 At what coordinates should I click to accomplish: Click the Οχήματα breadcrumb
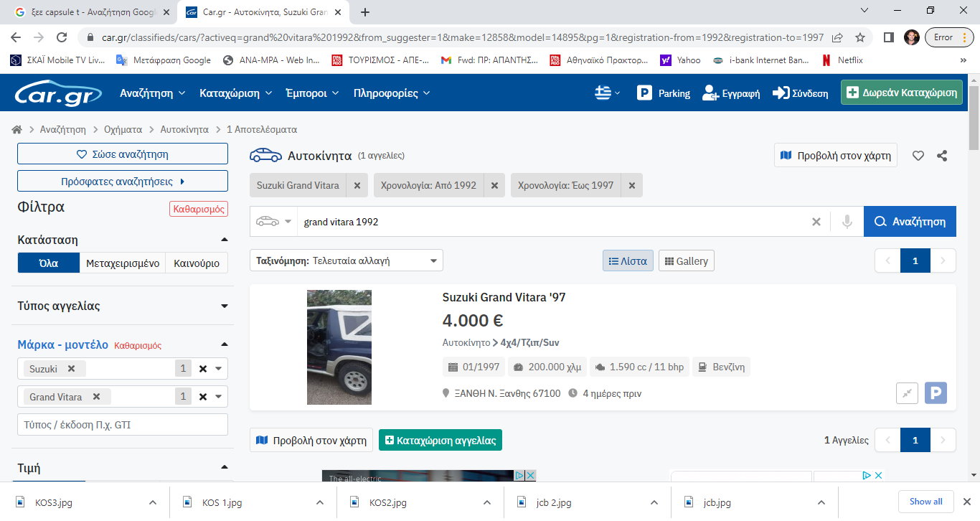click(121, 130)
